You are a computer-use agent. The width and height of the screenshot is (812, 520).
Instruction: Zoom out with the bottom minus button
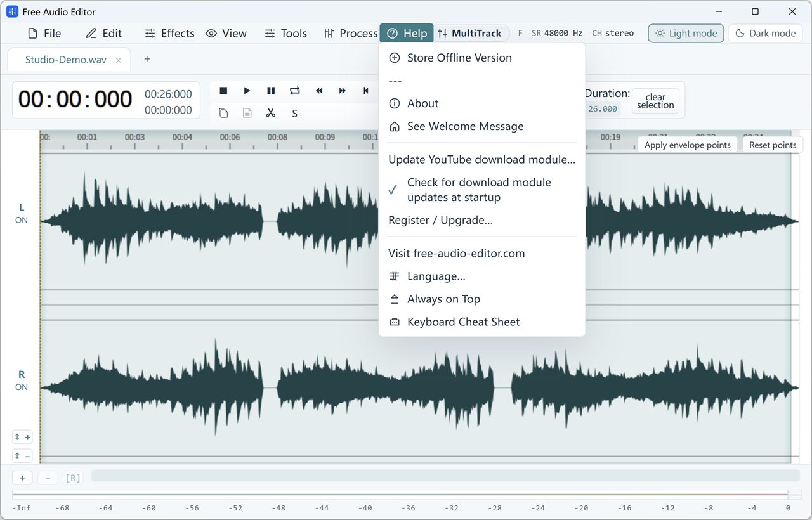click(48, 478)
